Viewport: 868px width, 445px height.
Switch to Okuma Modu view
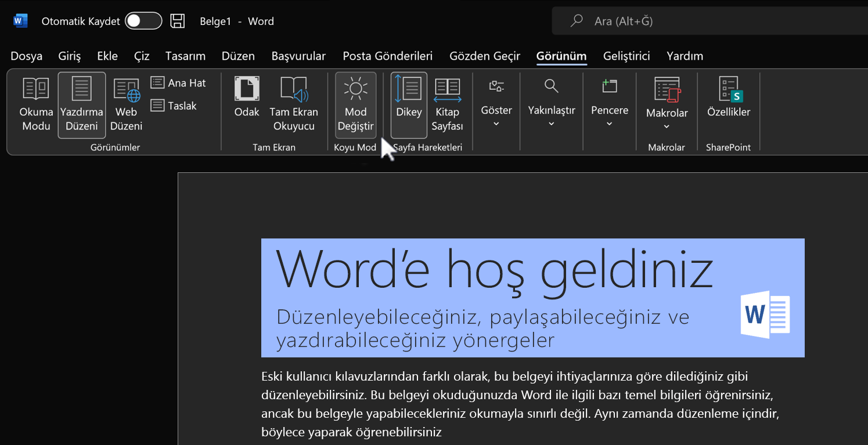36,104
